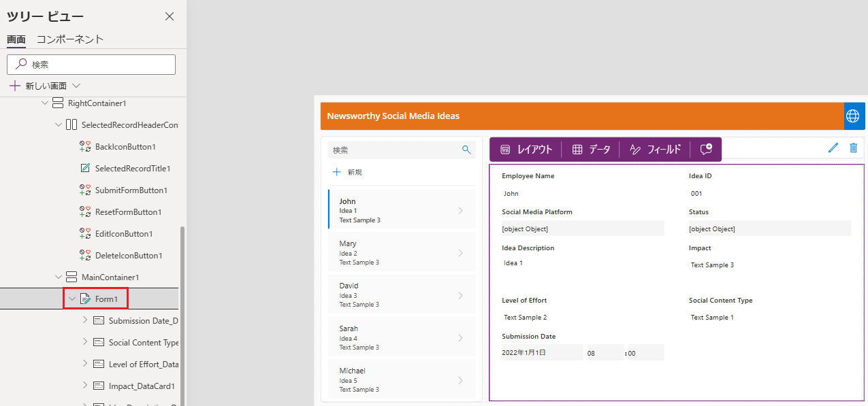
Task: Collapse the MainContainer1 node
Action: tap(59, 277)
